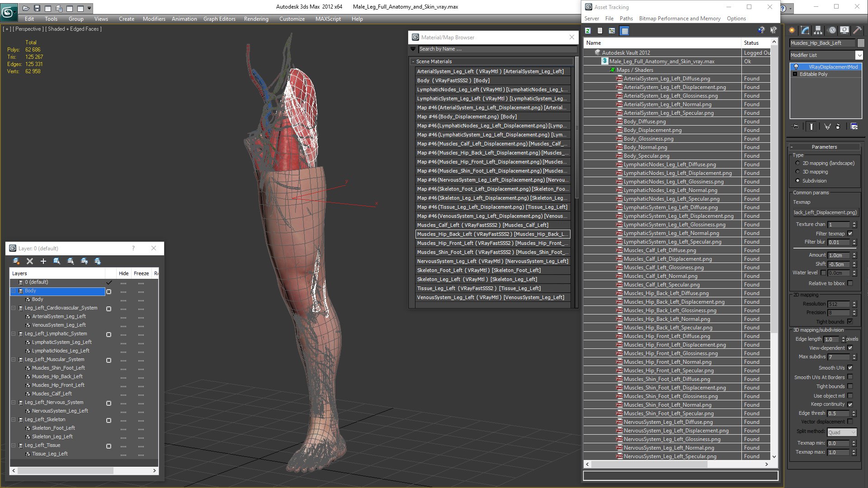Image resolution: width=868 pixels, height=488 pixels.
Task: Toggle Show End Result icon
Action: point(811,127)
